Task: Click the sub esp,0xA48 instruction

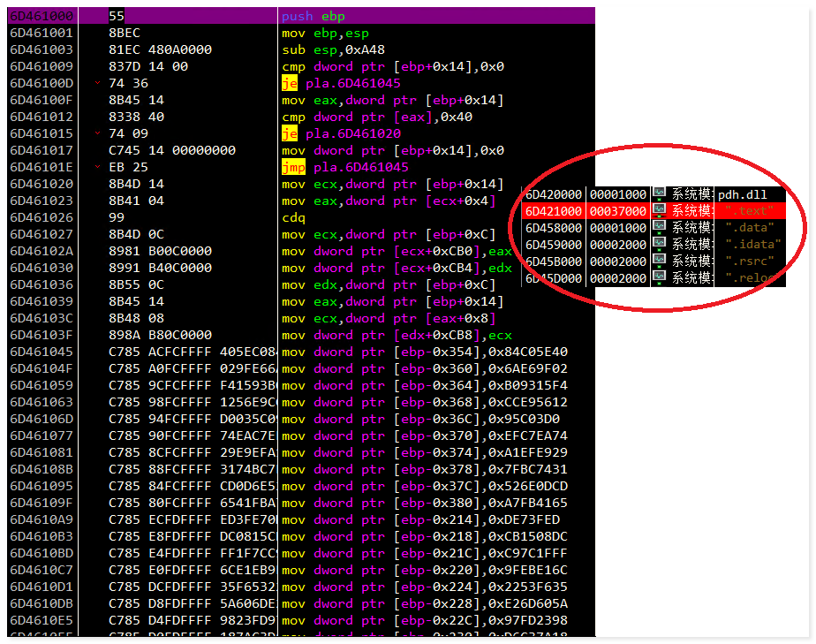Action: [333, 49]
